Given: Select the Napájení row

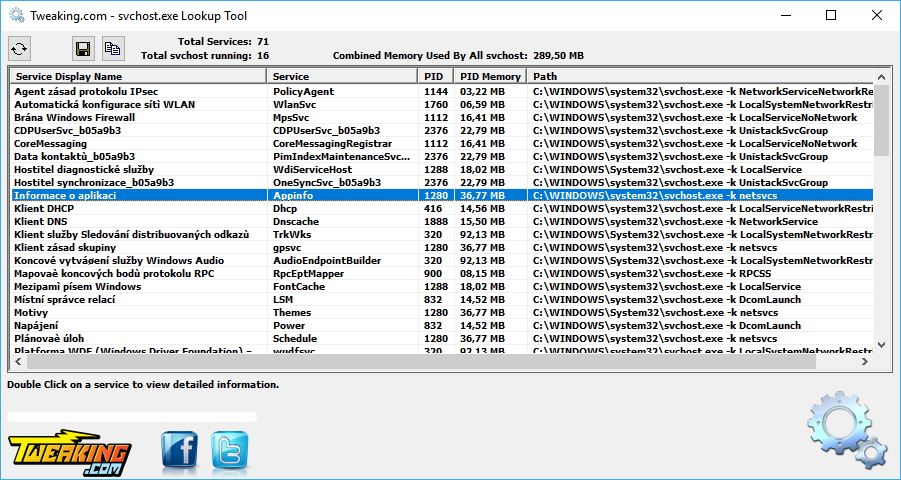Looking at the screenshot, I should click(x=442, y=325).
